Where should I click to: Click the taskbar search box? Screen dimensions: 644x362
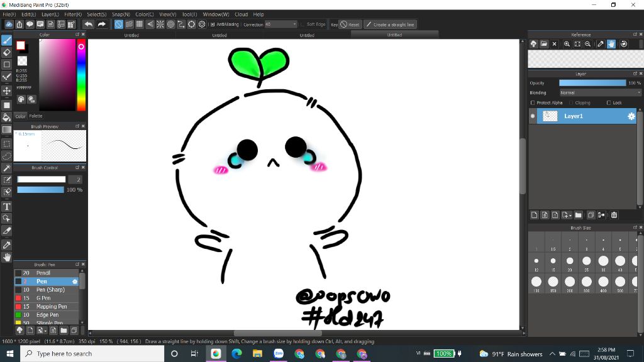click(x=92, y=354)
